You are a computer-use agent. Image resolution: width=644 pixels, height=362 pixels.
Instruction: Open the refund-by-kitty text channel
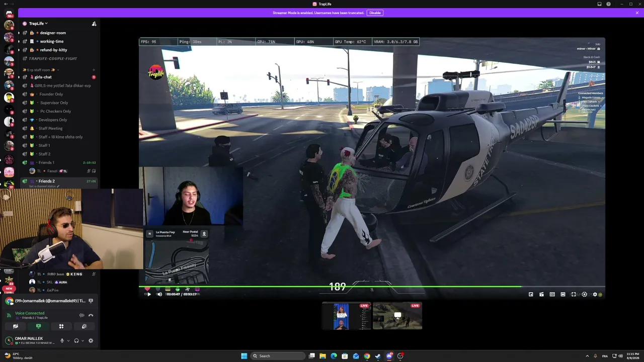(x=59, y=50)
